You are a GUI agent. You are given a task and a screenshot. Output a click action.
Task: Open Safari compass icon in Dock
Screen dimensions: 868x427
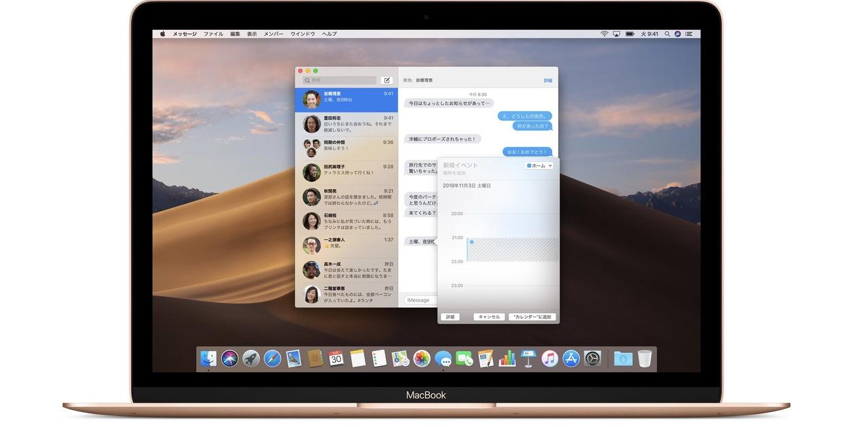[273, 359]
